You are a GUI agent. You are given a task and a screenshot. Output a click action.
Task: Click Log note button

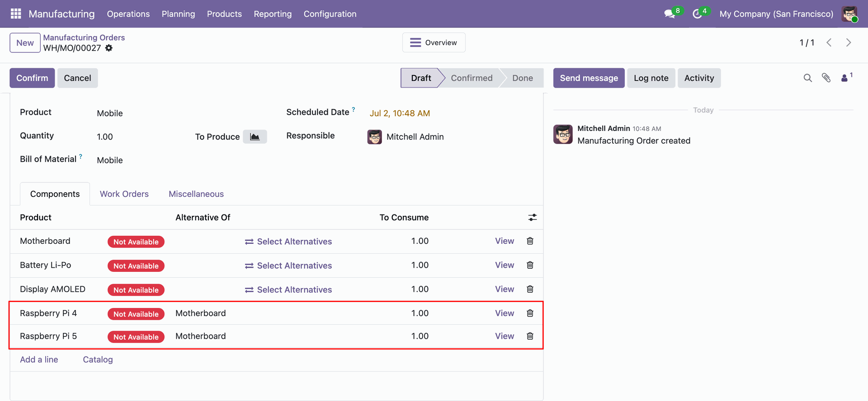[651, 78]
